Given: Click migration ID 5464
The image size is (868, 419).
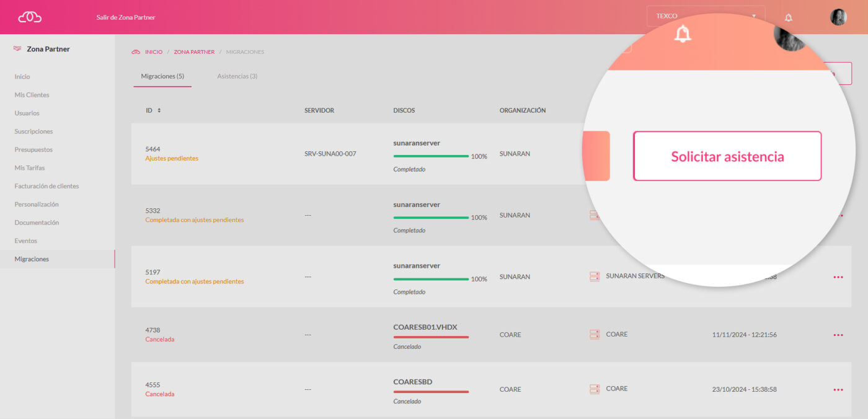Looking at the screenshot, I should pos(153,149).
